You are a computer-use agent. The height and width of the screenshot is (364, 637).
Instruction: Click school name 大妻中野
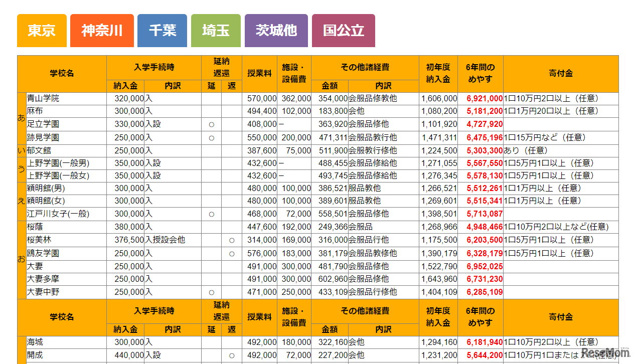(x=43, y=292)
